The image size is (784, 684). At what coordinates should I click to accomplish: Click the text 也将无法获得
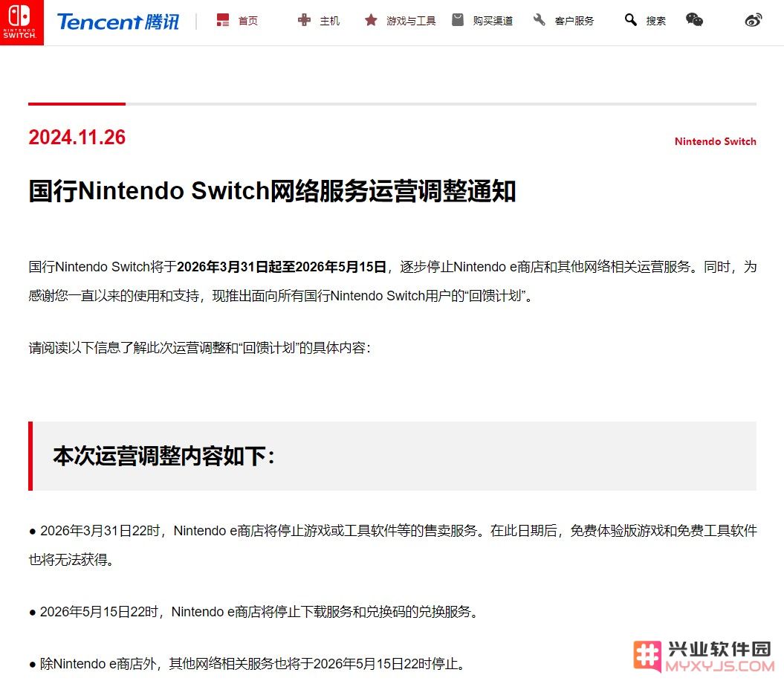pos(71,559)
